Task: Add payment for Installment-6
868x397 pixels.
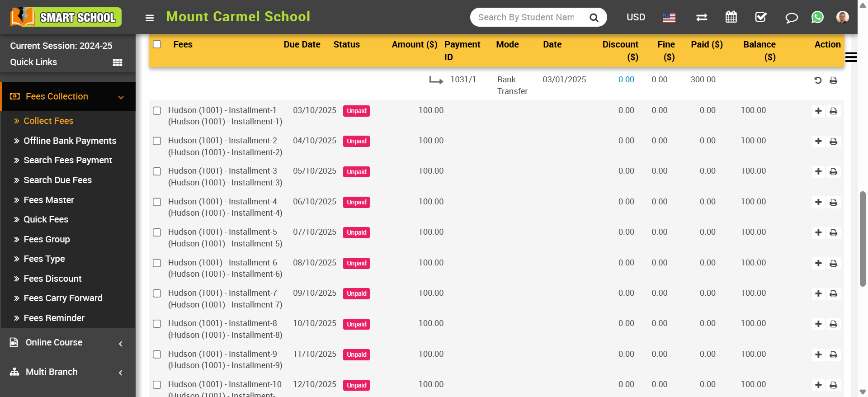Action: [x=818, y=263]
